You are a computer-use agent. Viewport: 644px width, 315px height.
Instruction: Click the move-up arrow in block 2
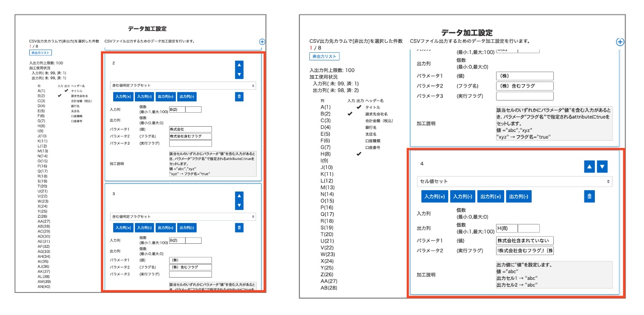pyautogui.click(x=239, y=65)
